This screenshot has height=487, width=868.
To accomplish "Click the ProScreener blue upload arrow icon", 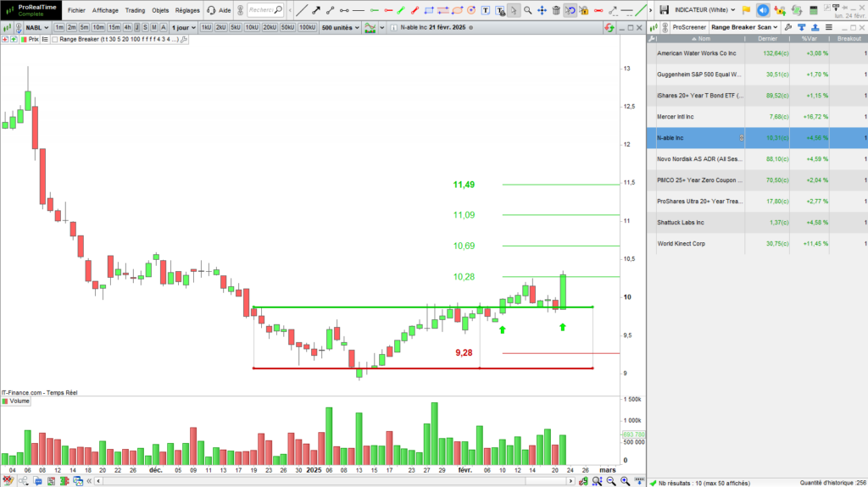I will 815,27.
